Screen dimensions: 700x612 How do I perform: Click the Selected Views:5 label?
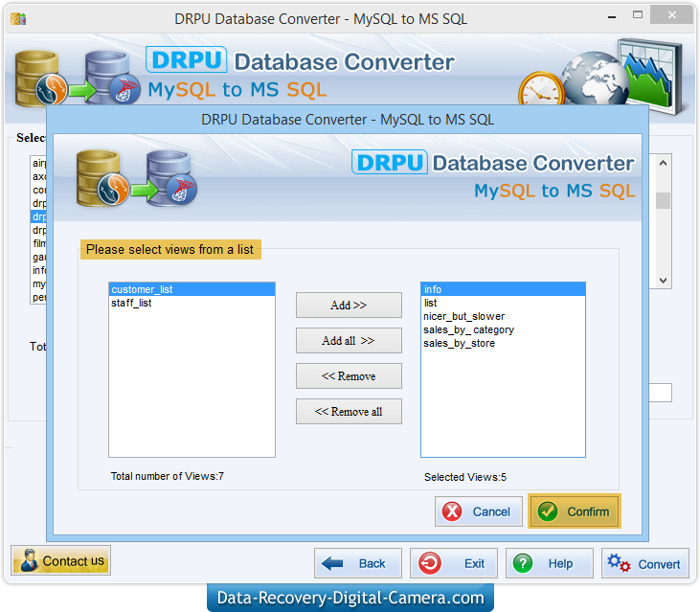click(465, 477)
